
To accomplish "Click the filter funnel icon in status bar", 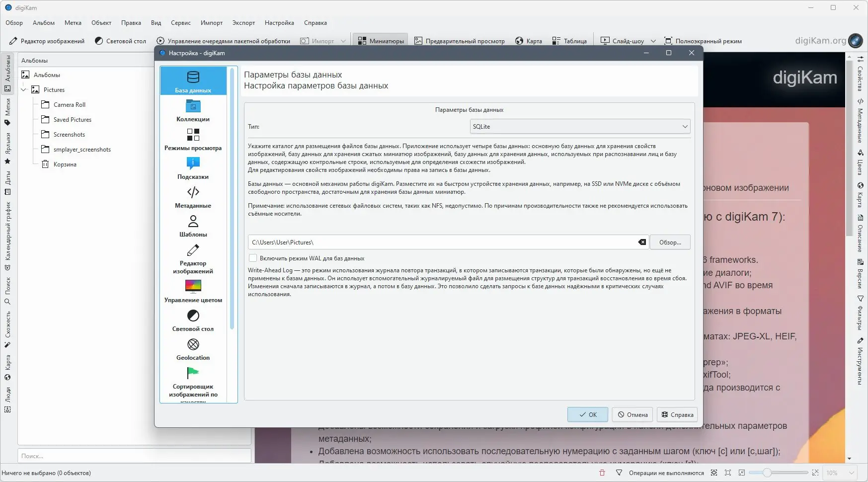I will [x=619, y=473].
